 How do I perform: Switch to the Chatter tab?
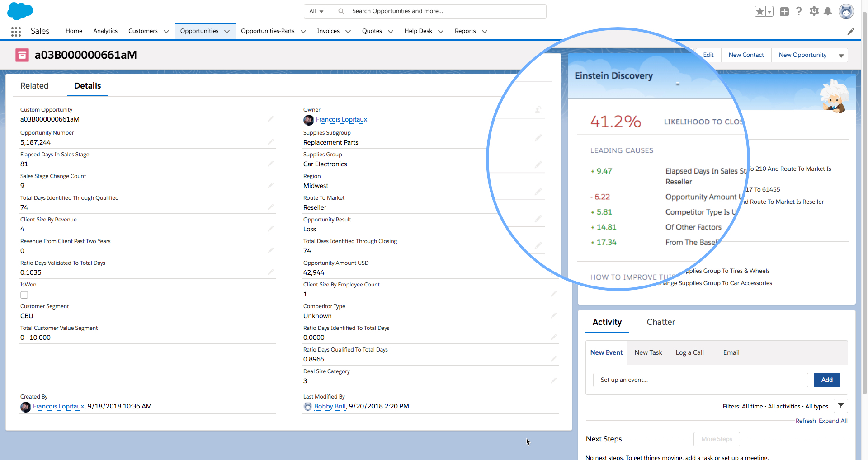[660, 322]
